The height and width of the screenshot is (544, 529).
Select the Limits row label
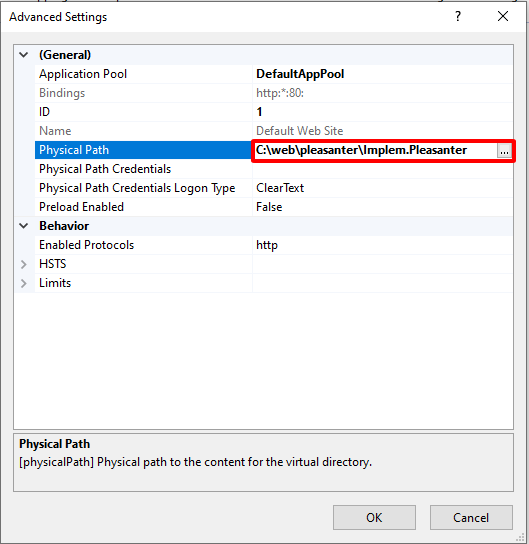pos(55,283)
